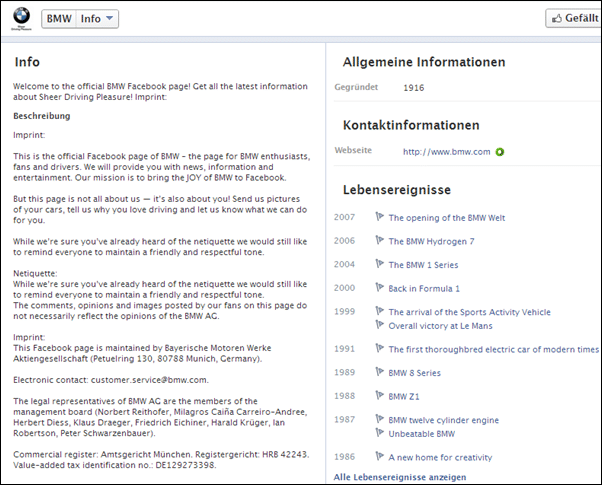Click green icon next to bmw.com link
602x485 pixels.
click(x=499, y=152)
